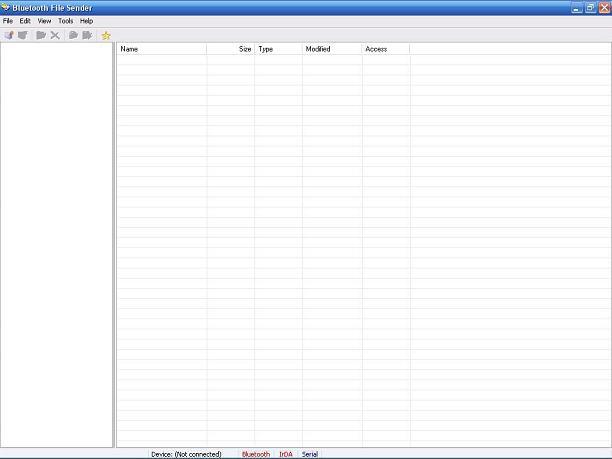This screenshot has width=612, height=459.
Task: Click the Bluetooth status bar indicator
Action: point(256,454)
